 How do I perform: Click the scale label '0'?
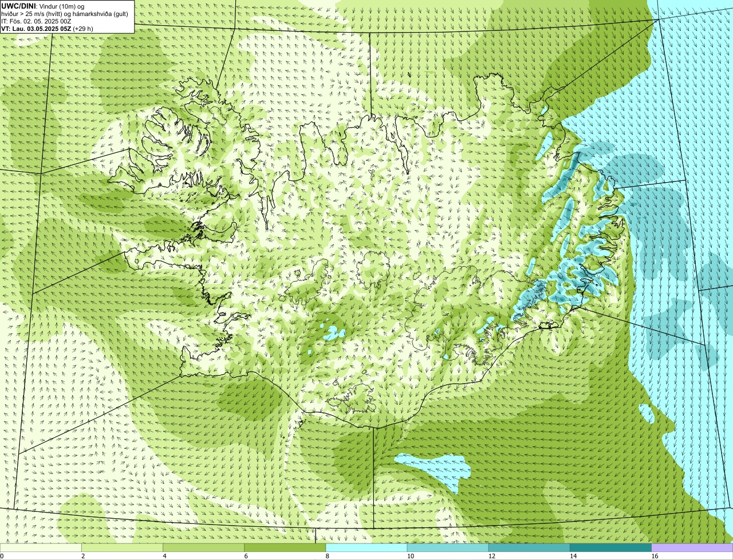[2, 556]
